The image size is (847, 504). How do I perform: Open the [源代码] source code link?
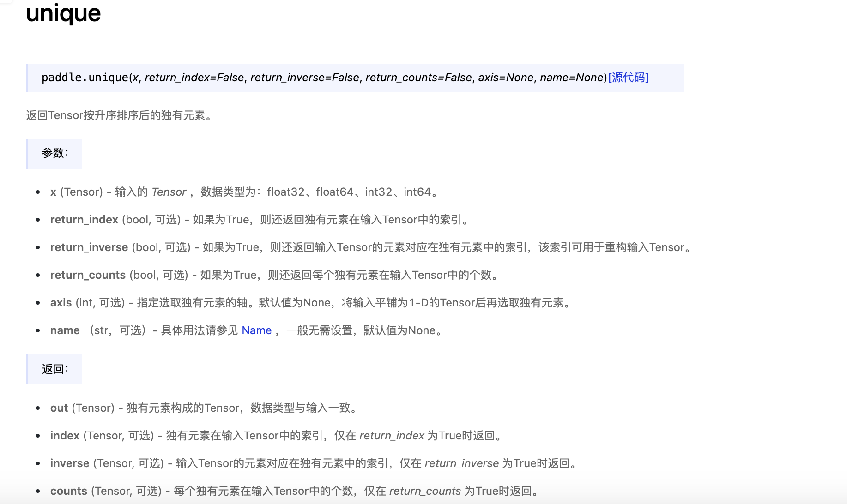(x=629, y=78)
